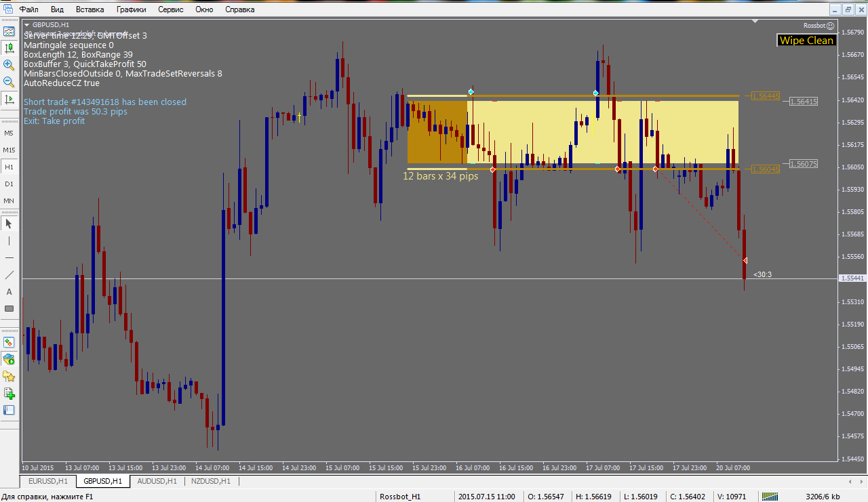Image resolution: width=868 pixels, height=502 pixels.
Task: Click 'AutoReduceCZ true' text
Action: [61, 83]
